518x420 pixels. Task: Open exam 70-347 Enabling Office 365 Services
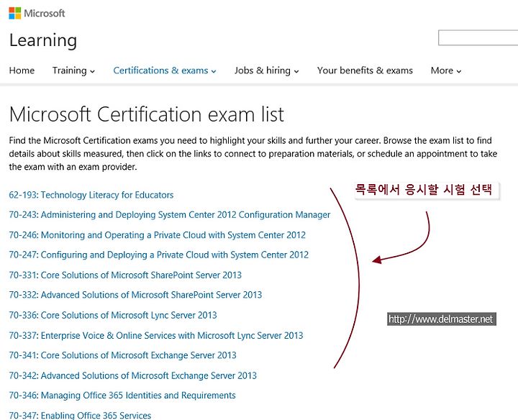tap(80, 416)
